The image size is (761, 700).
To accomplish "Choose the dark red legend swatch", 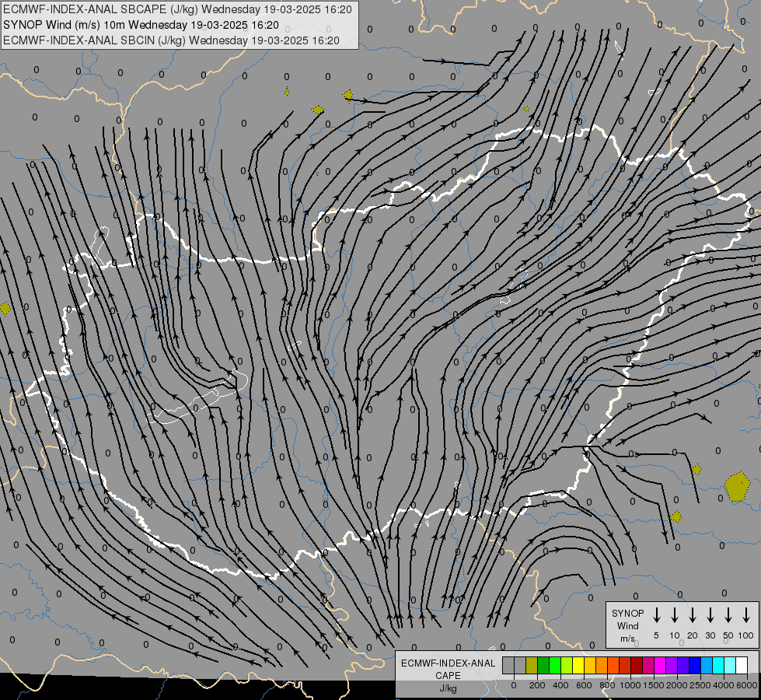I will click(x=637, y=665).
